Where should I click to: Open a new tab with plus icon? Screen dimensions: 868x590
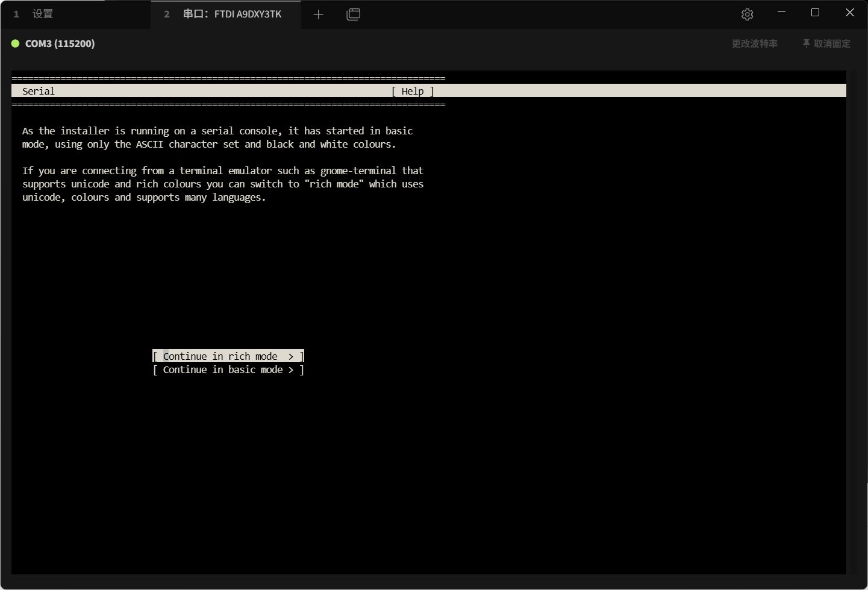319,14
